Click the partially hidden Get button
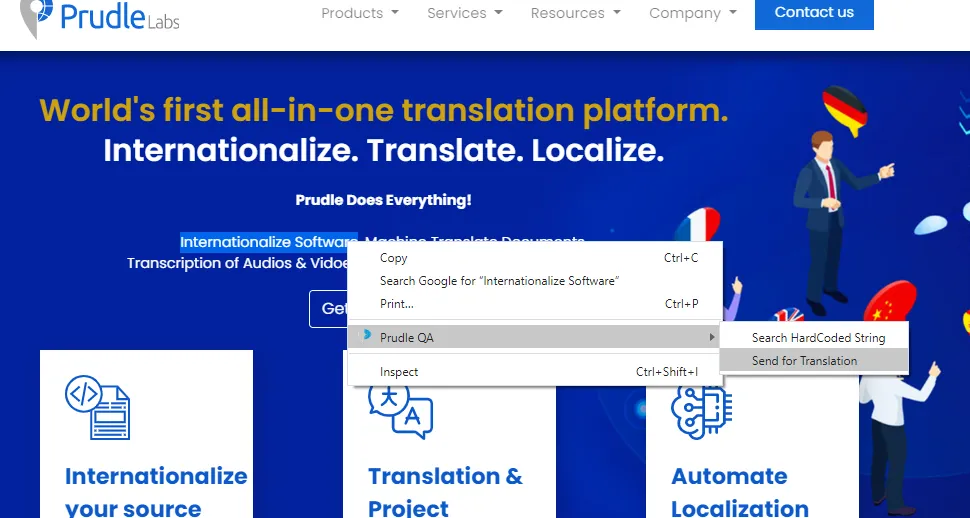This screenshot has width=970, height=518. 329,309
